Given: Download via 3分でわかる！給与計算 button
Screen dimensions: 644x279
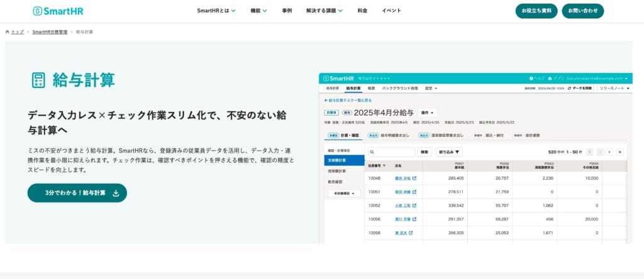Looking at the screenshot, I should [77, 193].
